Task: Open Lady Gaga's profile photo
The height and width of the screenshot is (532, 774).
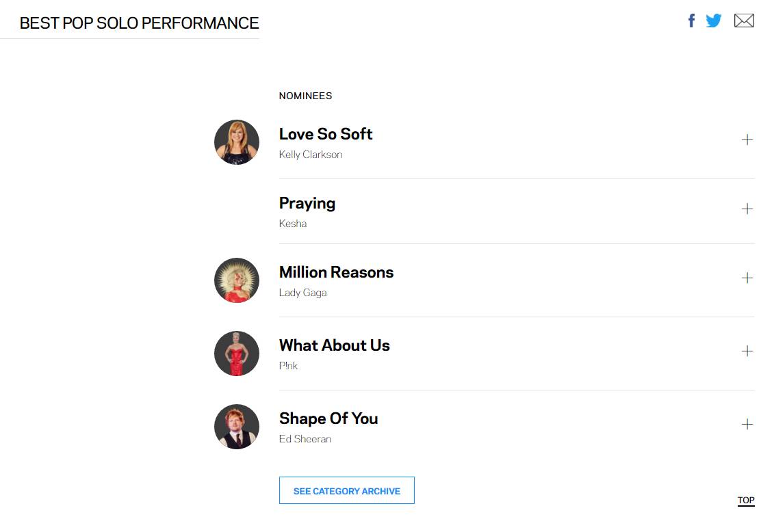Action: 237,280
